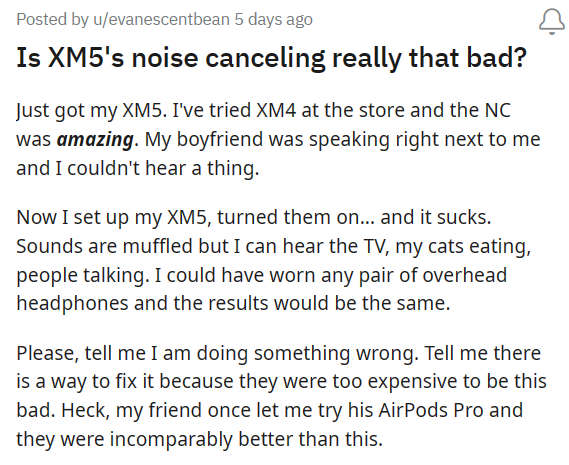569x465 pixels.
Task: Click the words 'AirPods Pro' in last paragraph
Action: (431, 410)
